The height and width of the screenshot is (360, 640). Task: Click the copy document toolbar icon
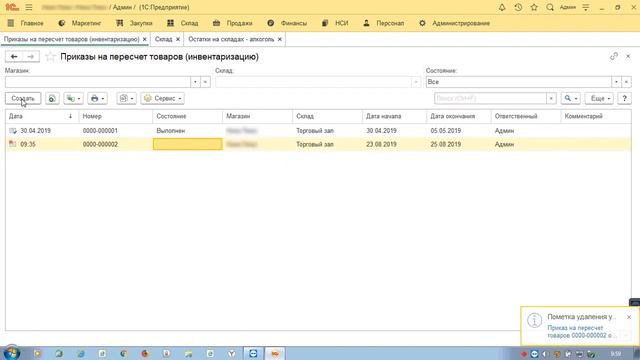tap(52, 98)
